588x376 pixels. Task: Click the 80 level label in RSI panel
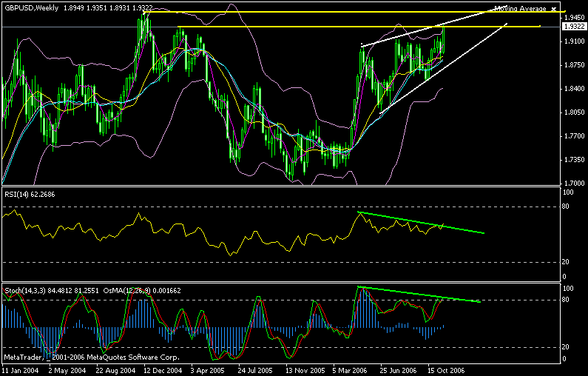coord(565,207)
